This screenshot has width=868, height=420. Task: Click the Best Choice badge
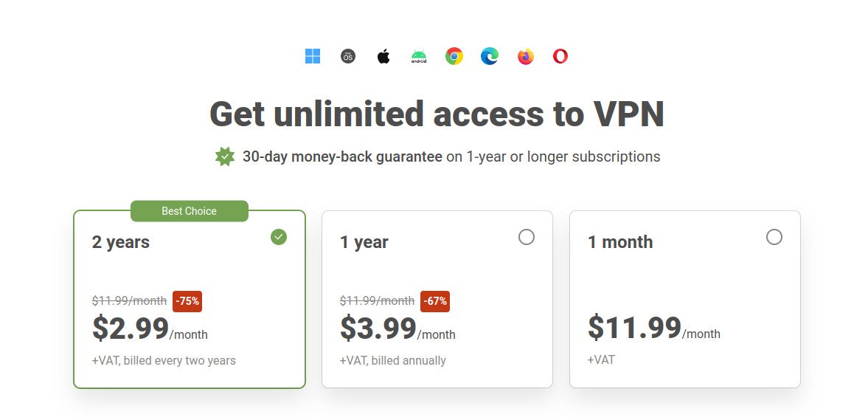[190, 211]
